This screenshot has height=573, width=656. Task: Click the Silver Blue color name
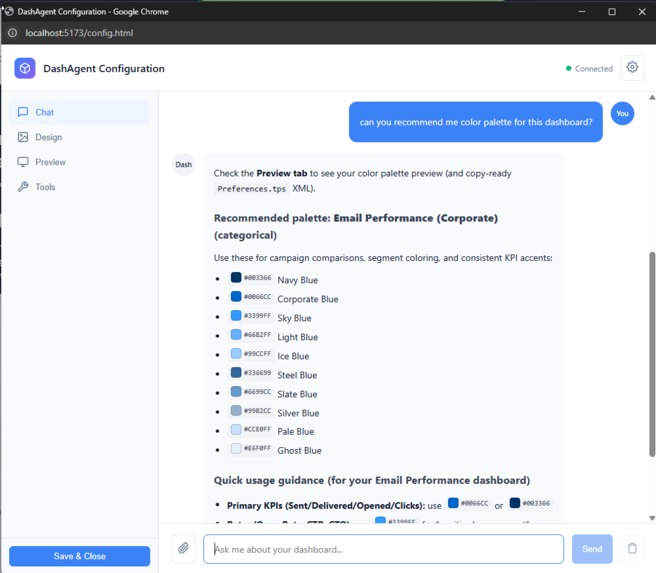tap(298, 413)
